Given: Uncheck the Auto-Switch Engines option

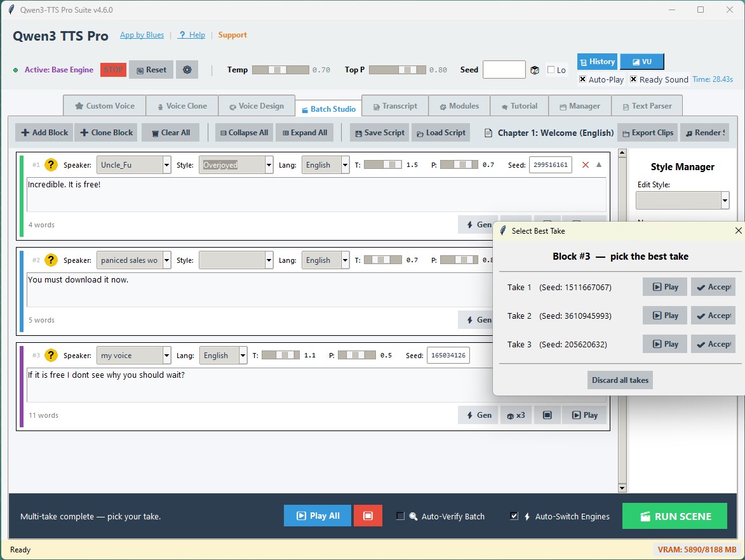Looking at the screenshot, I should pyautogui.click(x=514, y=516).
